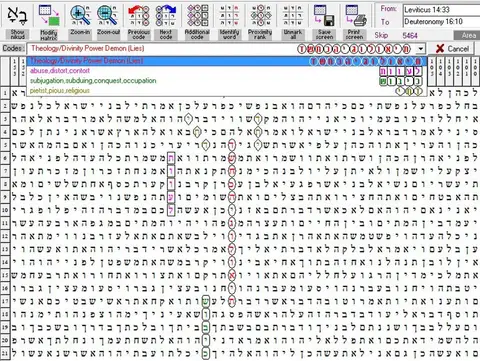
Task: Choose the subjugation,subduing,conquest,occupation code entry
Action: (227, 81)
